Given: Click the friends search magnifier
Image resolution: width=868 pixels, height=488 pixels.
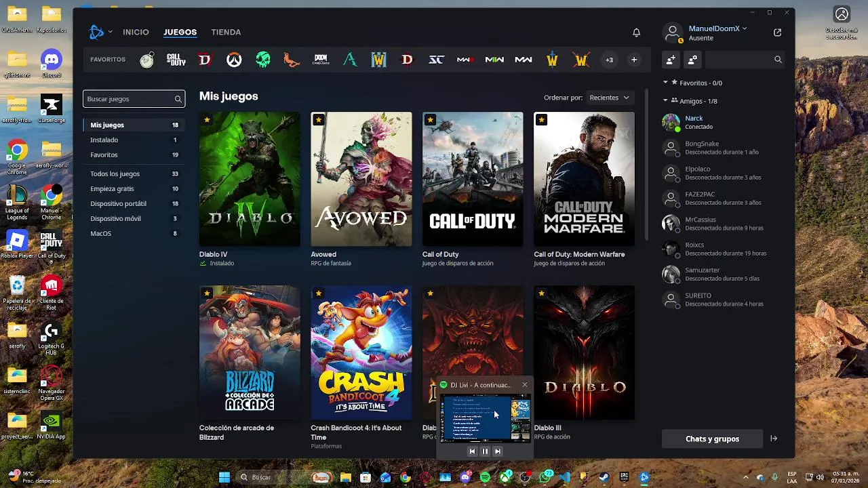Looking at the screenshot, I should (x=778, y=60).
